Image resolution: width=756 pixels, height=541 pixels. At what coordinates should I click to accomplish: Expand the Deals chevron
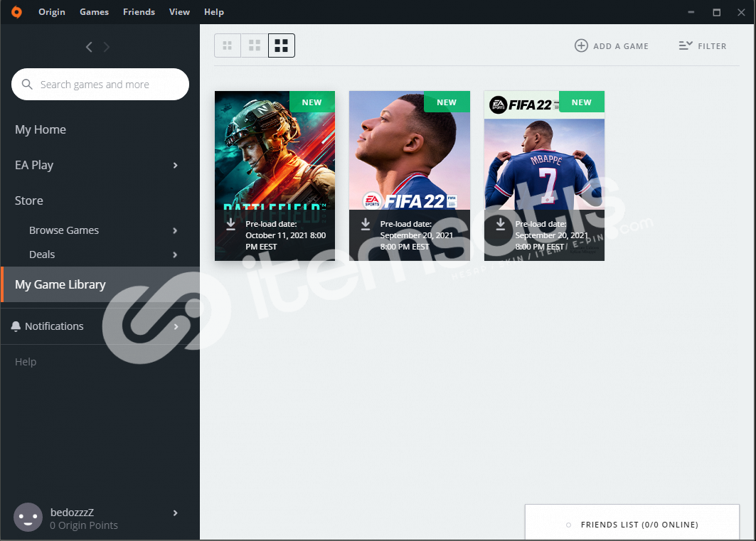pos(175,255)
